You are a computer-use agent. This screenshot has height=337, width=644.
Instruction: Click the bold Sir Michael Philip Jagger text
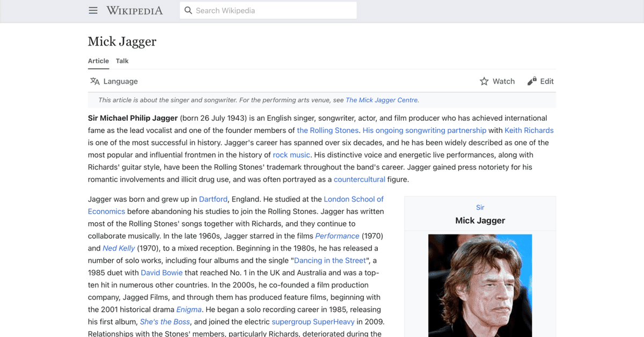pyautogui.click(x=133, y=118)
